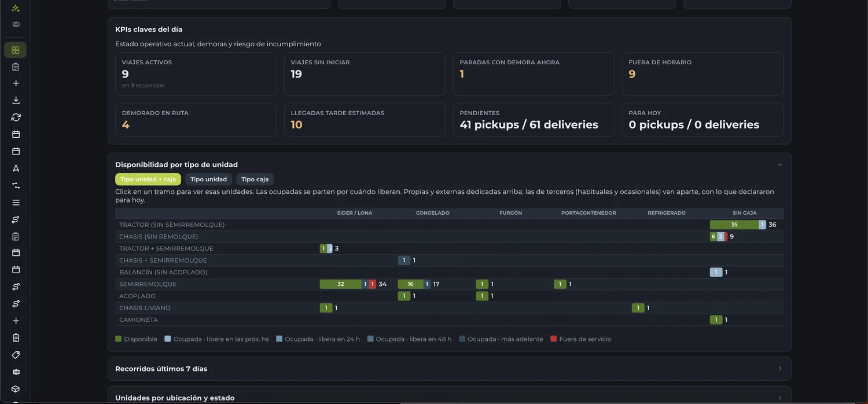
Task: Click the "Fuera de servicio" legend entry
Action: 581,339
